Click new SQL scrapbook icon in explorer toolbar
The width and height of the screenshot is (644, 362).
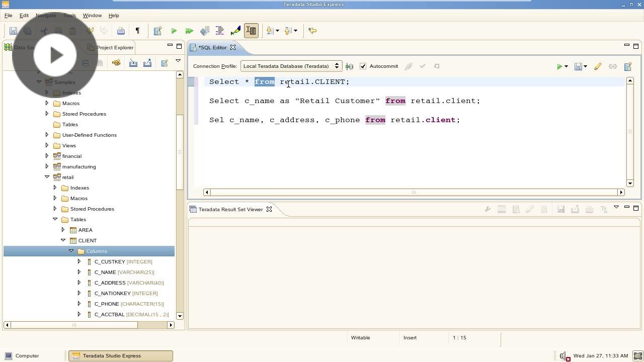[164, 63]
